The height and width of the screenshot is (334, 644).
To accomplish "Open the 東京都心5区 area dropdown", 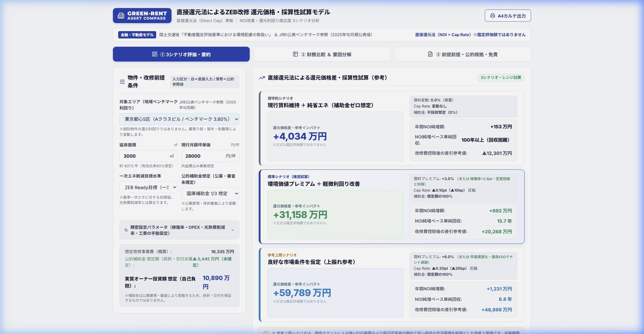I will point(179,119).
